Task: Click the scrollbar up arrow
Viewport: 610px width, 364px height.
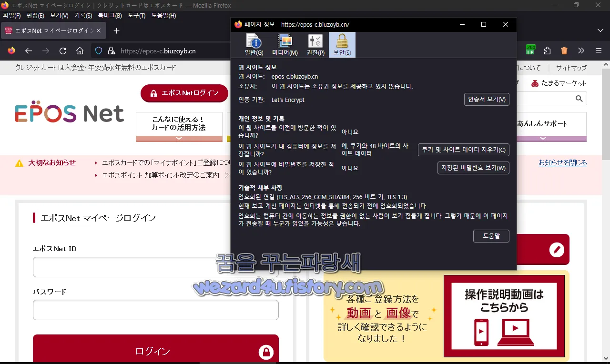Action: point(606,64)
